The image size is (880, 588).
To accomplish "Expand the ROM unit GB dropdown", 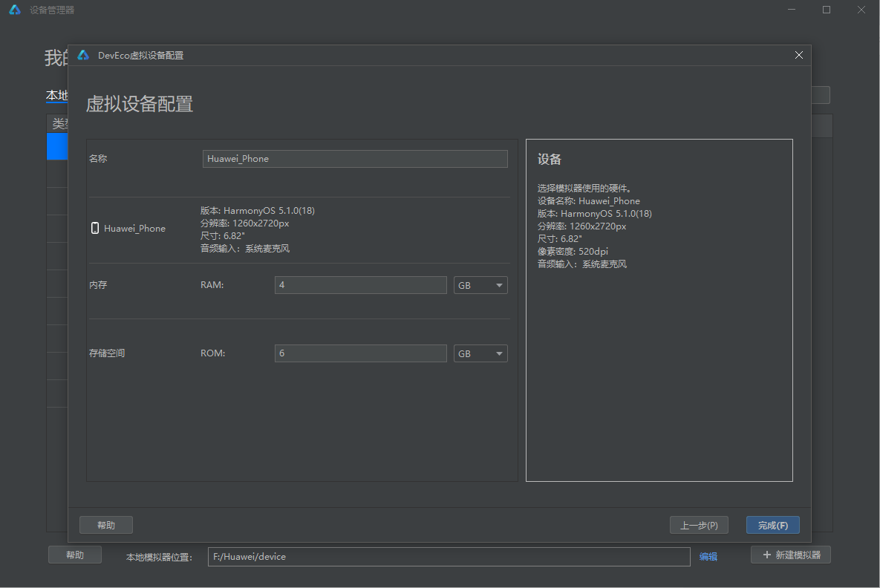I will click(480, 354).
